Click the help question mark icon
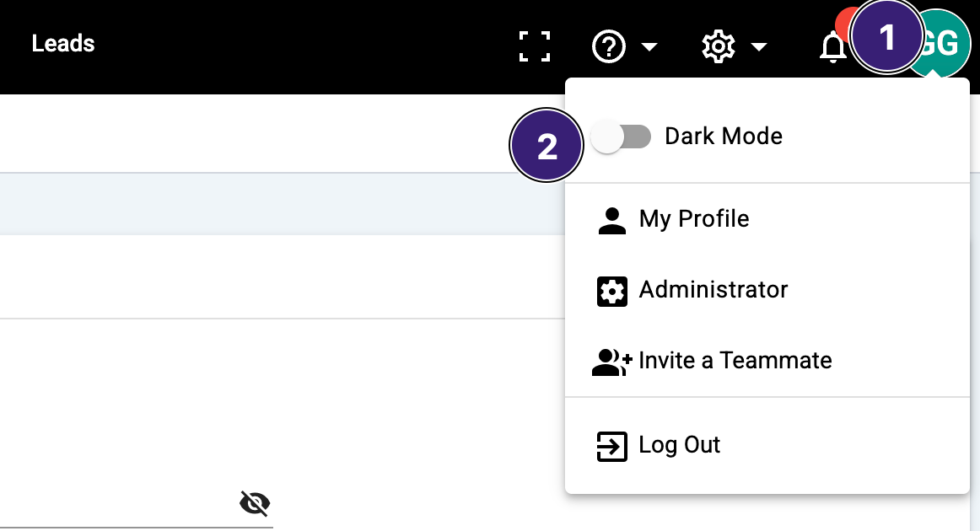The width and height of the screenshot is (980, 531). tap(609, 46)
